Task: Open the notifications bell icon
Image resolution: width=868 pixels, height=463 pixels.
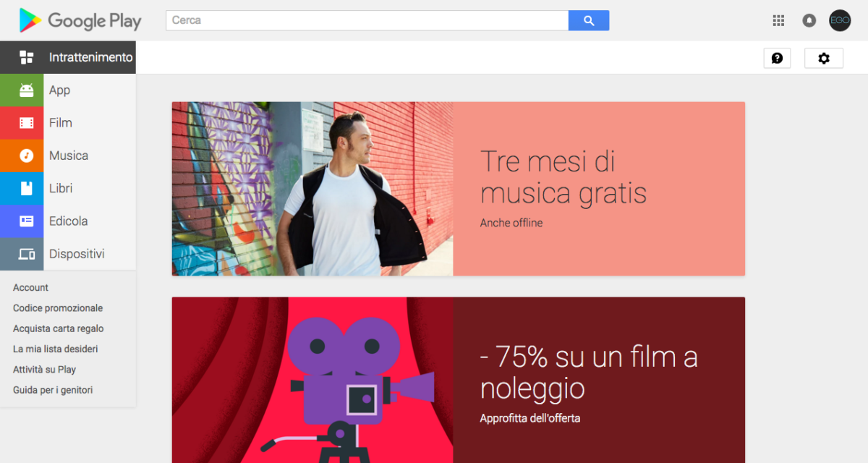Action: pyautogui.click(x=809, y=20)
